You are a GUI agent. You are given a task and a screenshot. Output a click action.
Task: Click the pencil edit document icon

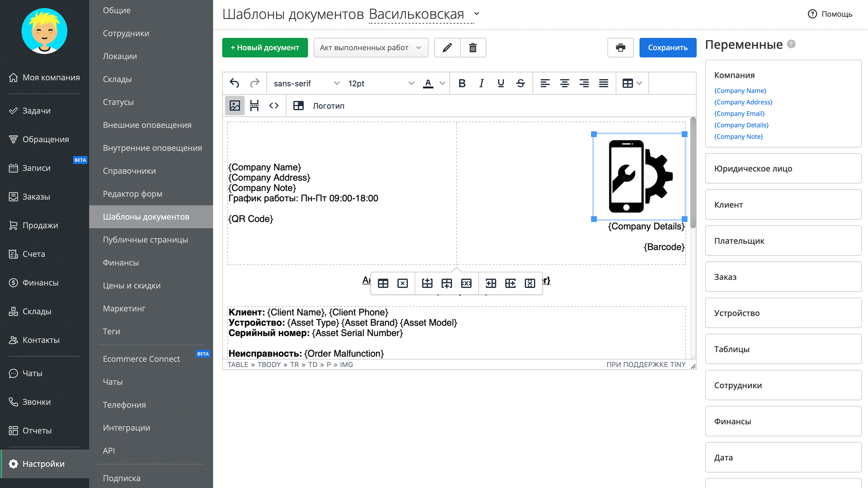tap(447, 47)
